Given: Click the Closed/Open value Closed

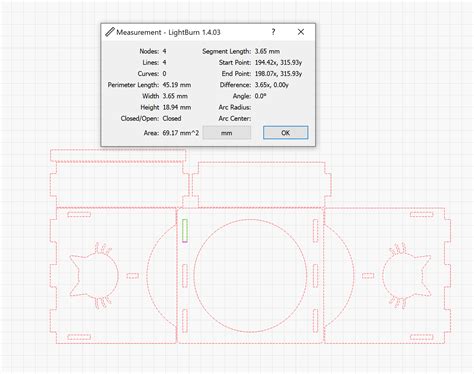Looking at the screenshot, I should coord(172,119).
